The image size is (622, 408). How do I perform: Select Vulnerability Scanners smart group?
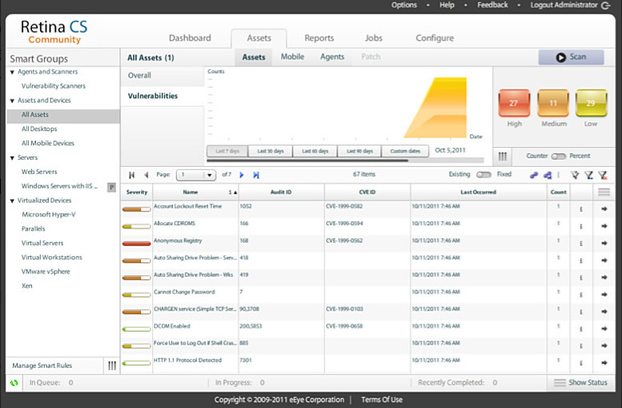click(x=54, y=86)
